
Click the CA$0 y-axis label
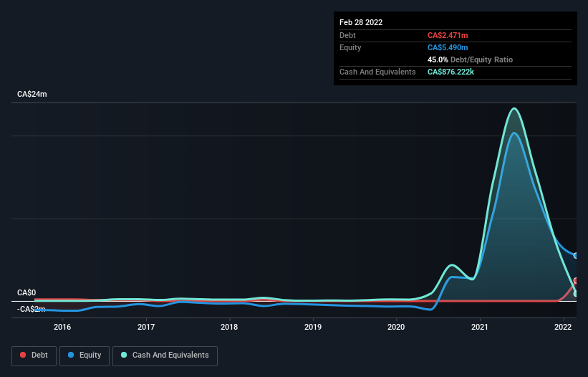tap(26, 292)
